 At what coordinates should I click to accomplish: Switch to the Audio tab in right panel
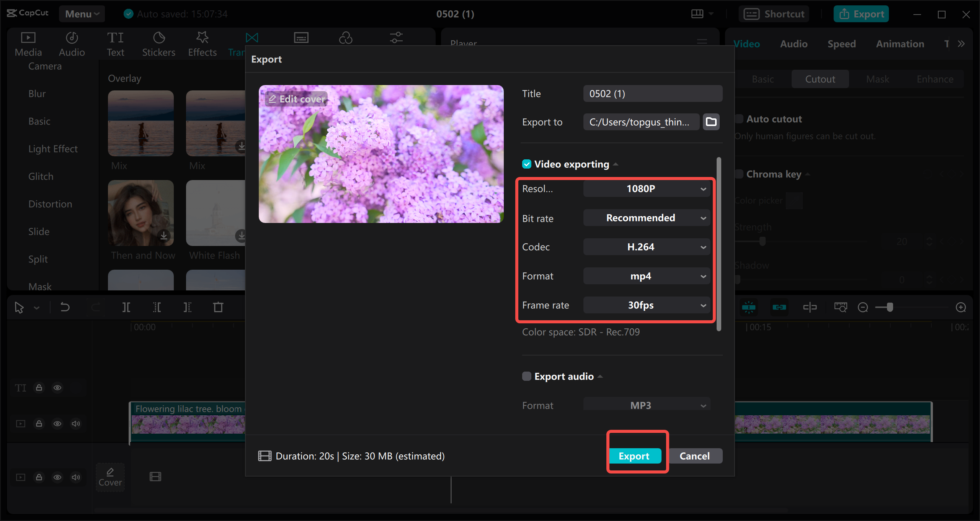(794, 44)
